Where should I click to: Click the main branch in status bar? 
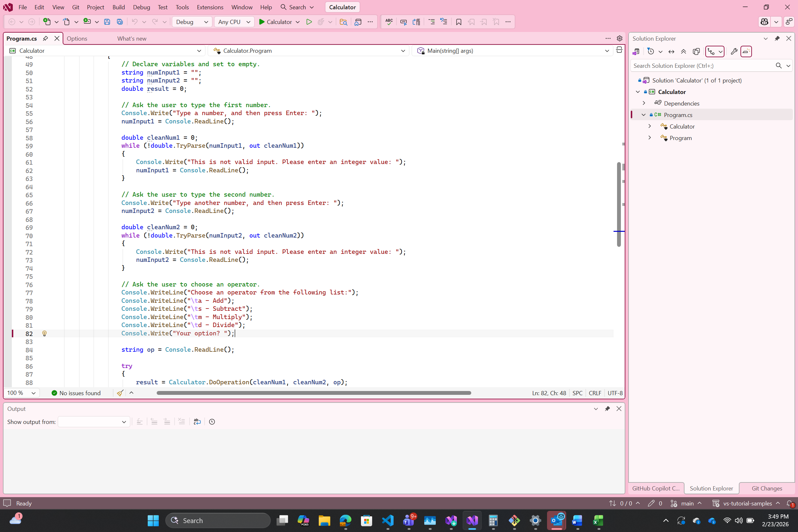pyautogui.click(x=687, y=504)
